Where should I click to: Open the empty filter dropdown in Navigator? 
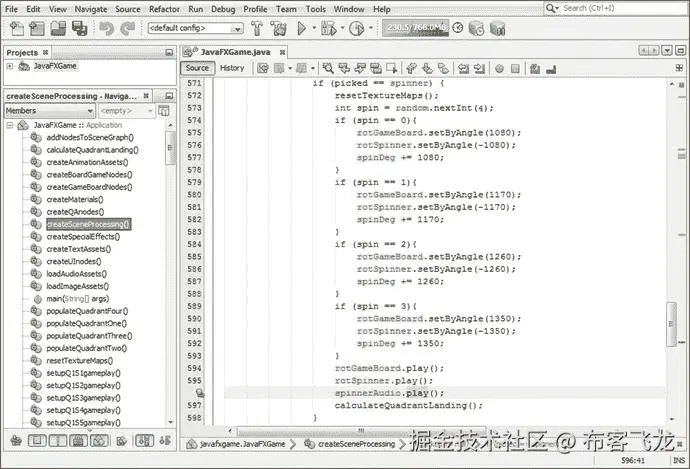point(126,111)
